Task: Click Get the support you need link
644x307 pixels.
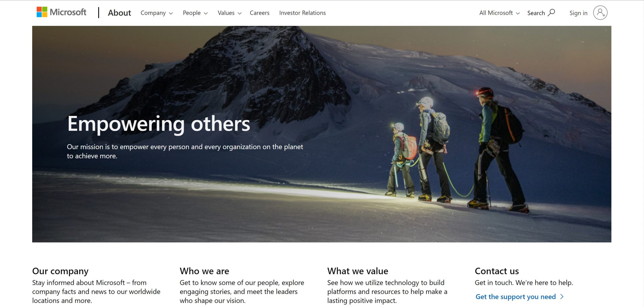Action: (515, 297)
